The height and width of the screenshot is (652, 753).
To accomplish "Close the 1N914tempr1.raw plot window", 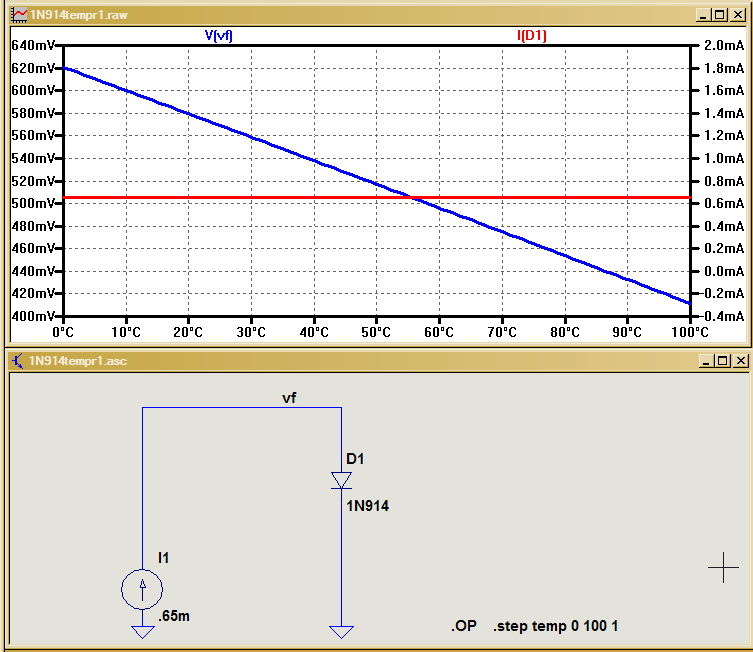I will pyautogui.click(x=738, y=15).
